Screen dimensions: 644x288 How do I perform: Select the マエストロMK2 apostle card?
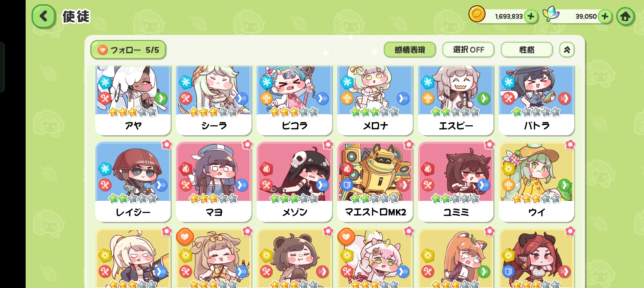click(375, 182)
